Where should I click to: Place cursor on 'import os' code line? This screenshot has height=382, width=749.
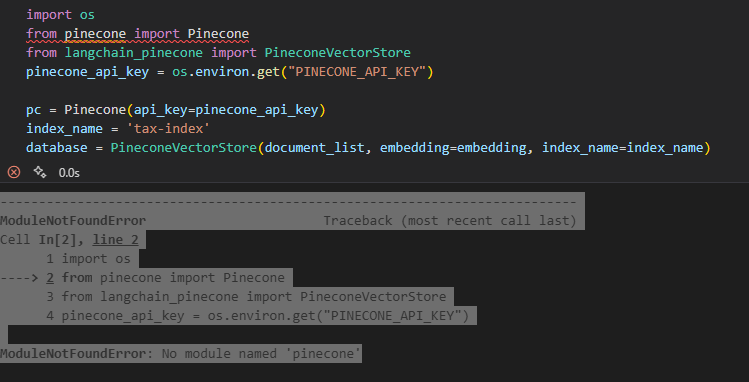tap(60, 15)
